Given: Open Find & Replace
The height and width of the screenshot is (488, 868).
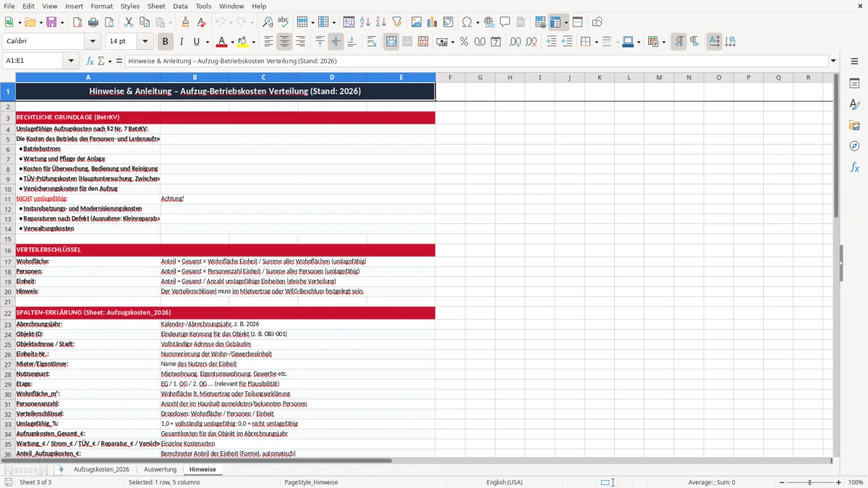Looking at the screenshot, I should click(268, 22).
